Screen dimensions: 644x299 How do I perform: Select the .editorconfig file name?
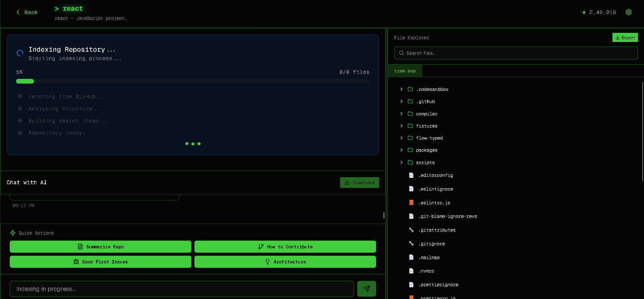(435, 175)
